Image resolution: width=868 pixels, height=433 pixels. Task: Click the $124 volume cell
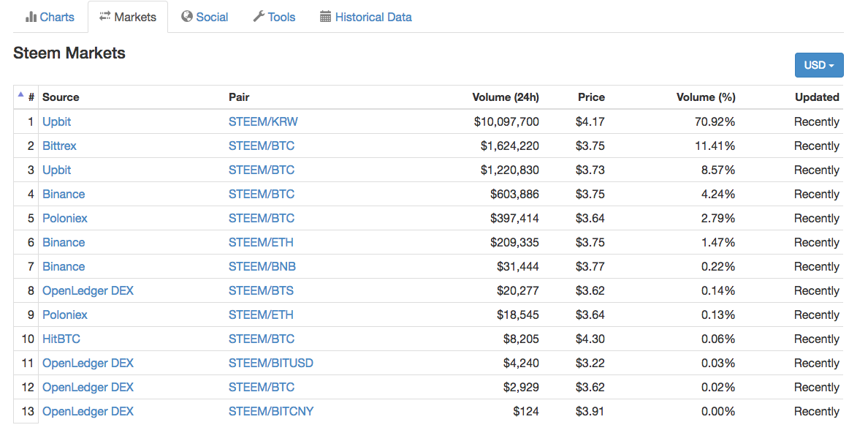(525, 411)
